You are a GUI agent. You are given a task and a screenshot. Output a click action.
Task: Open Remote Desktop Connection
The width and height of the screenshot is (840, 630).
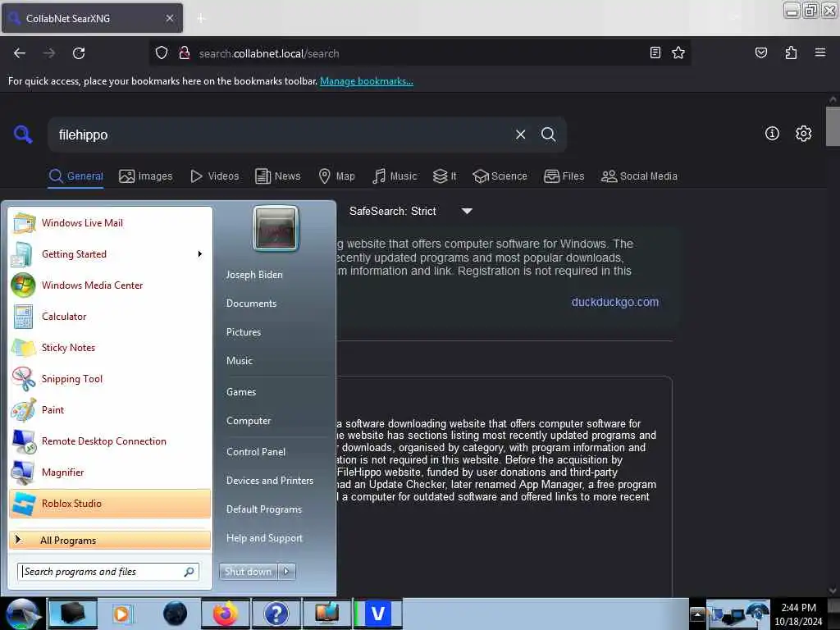pos(111,441)
